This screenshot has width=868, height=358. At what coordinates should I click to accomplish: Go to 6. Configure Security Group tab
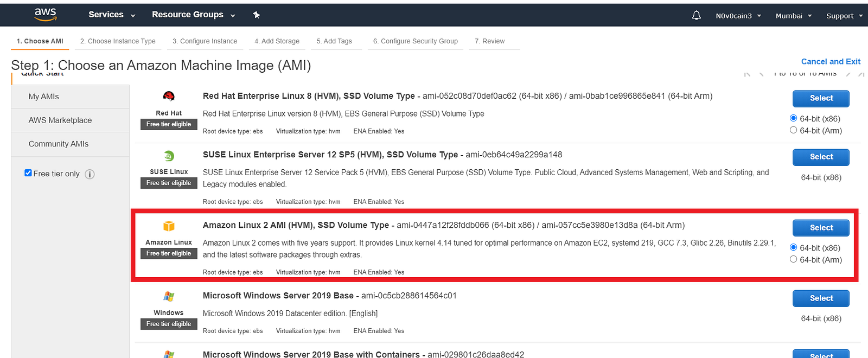pos(416,41)
